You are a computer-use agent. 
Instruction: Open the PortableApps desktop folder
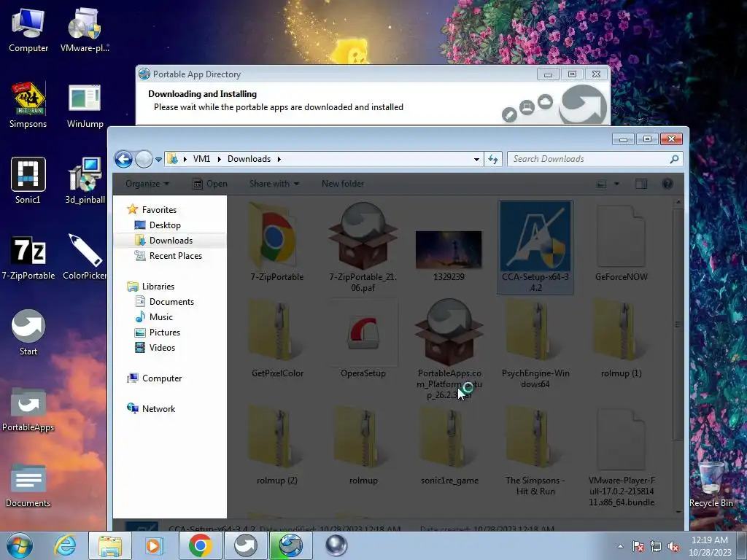[28, 410]
